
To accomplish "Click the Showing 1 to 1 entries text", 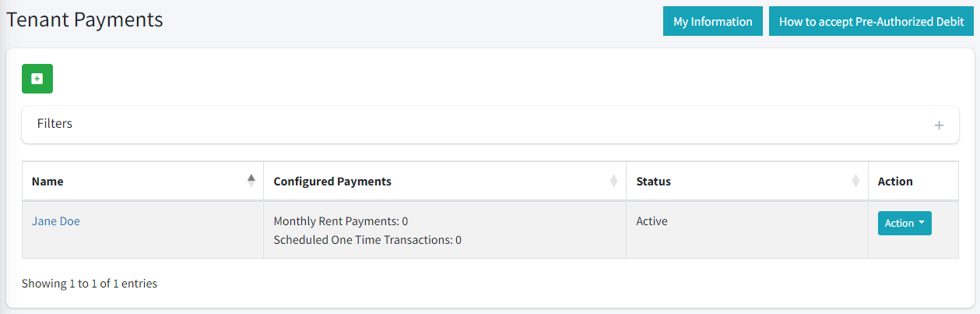I will (x=90, y=284).
